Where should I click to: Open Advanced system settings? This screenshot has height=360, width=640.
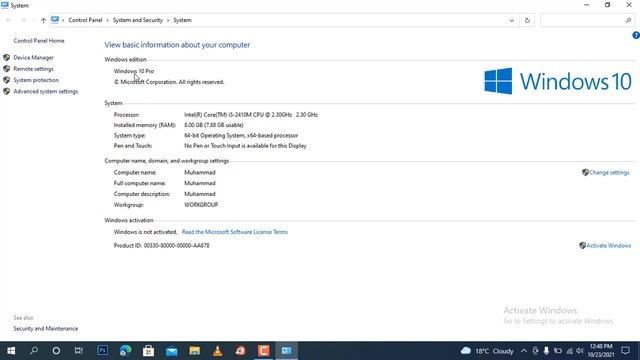tap(46, 91)
